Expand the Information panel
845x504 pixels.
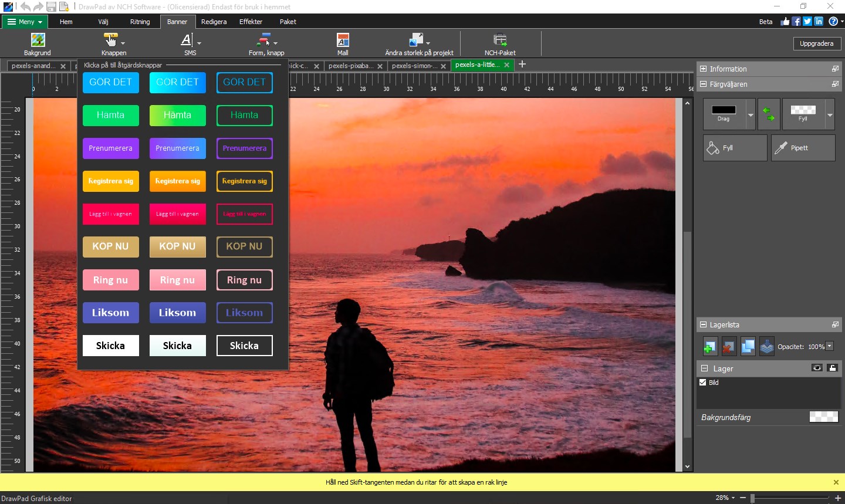[703, 69]
